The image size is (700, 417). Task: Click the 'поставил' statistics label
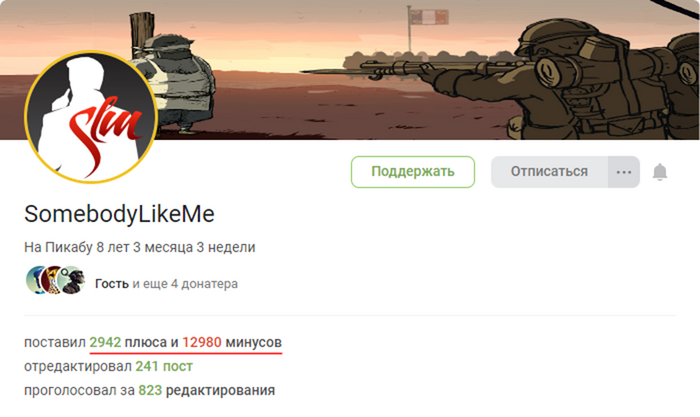click(54, 342)
